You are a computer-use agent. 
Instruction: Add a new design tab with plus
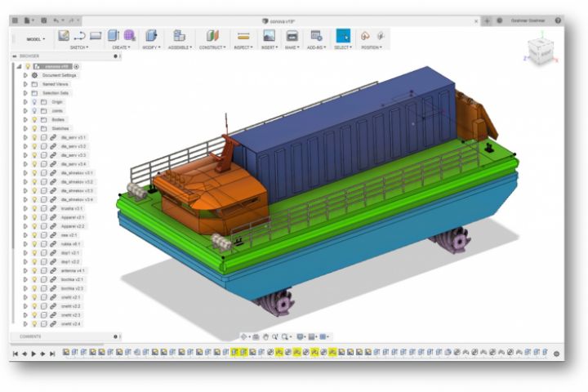[487, 21]
